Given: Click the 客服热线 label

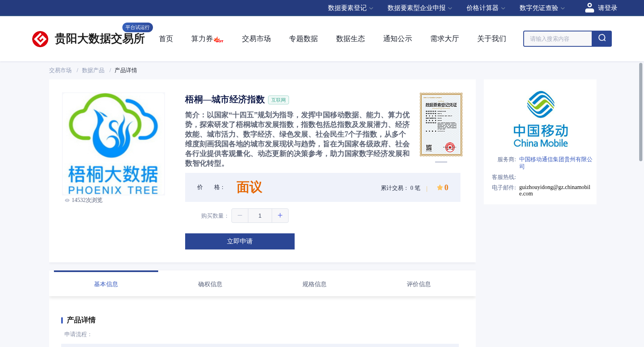Looking at the screenshot, I should (504, 177).
